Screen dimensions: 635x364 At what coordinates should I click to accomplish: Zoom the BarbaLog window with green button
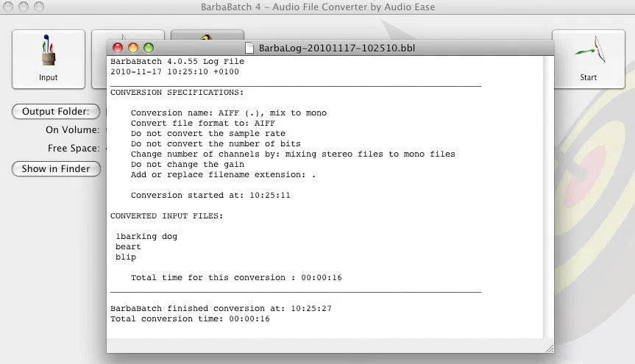pos(149,48)
